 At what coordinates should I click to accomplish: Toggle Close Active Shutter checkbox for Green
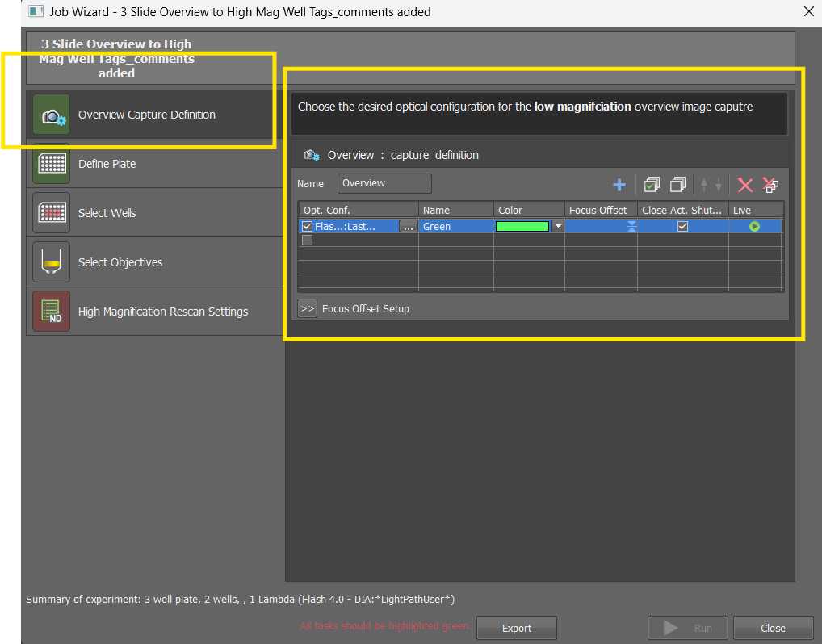point(682,227)
